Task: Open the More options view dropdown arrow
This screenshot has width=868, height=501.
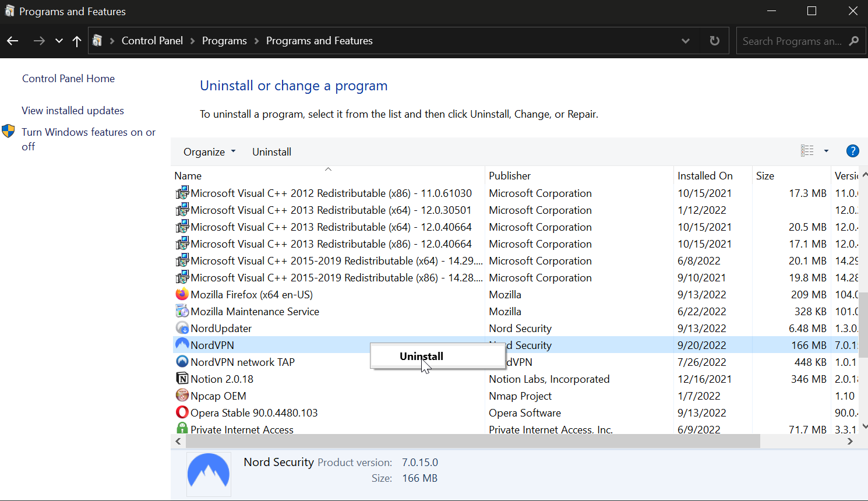Action: [826, 151]
